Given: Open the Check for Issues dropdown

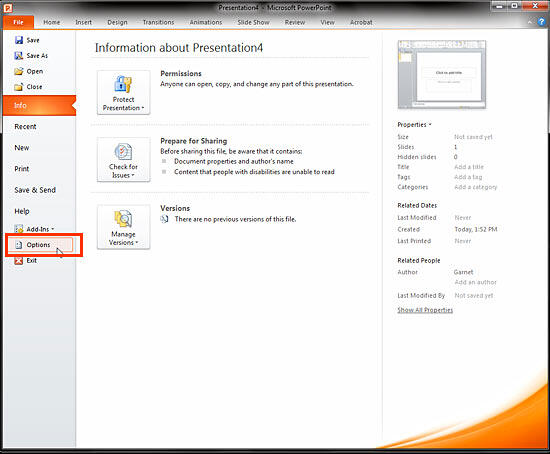Looking at the screenshot, I should tap(123, 160).
